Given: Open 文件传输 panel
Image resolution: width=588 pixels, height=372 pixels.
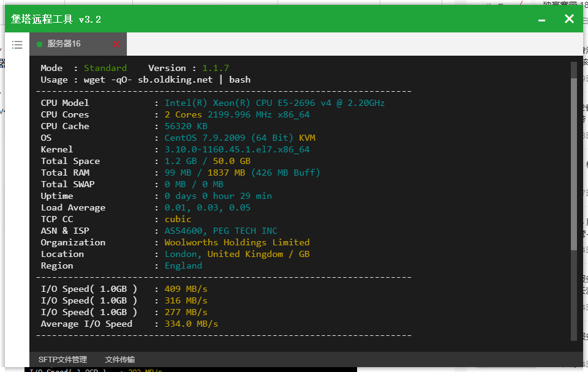Looking at the screenshot, I should 119,360.
